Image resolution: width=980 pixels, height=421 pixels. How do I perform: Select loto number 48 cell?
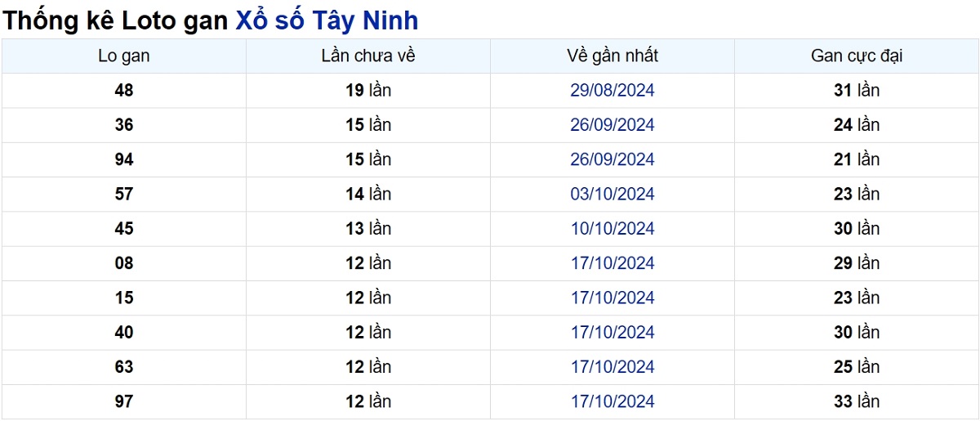pyautogui.click(x=124, y=91)
